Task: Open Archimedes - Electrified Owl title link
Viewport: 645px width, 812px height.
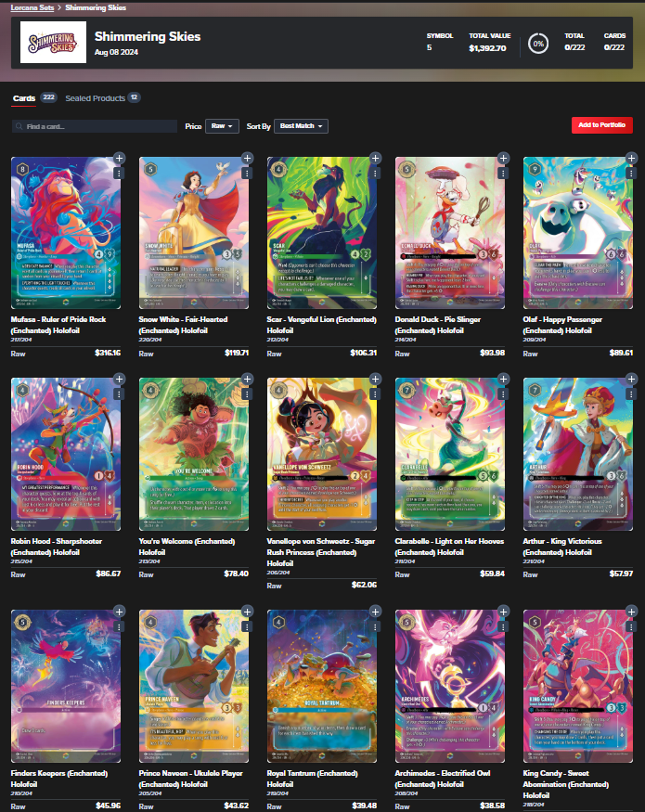Action: (443, 779)
